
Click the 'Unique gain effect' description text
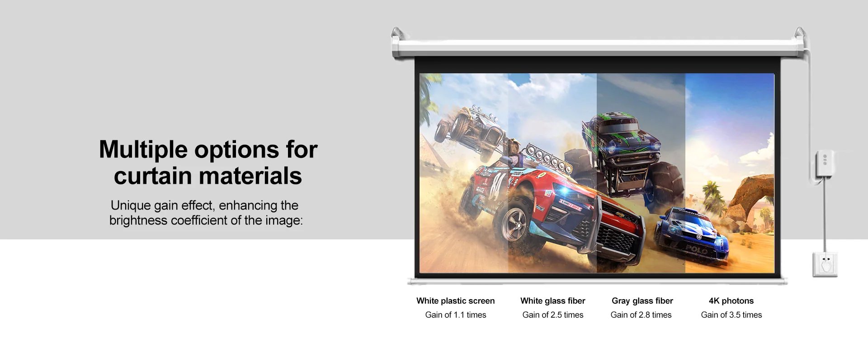(206, 213)
